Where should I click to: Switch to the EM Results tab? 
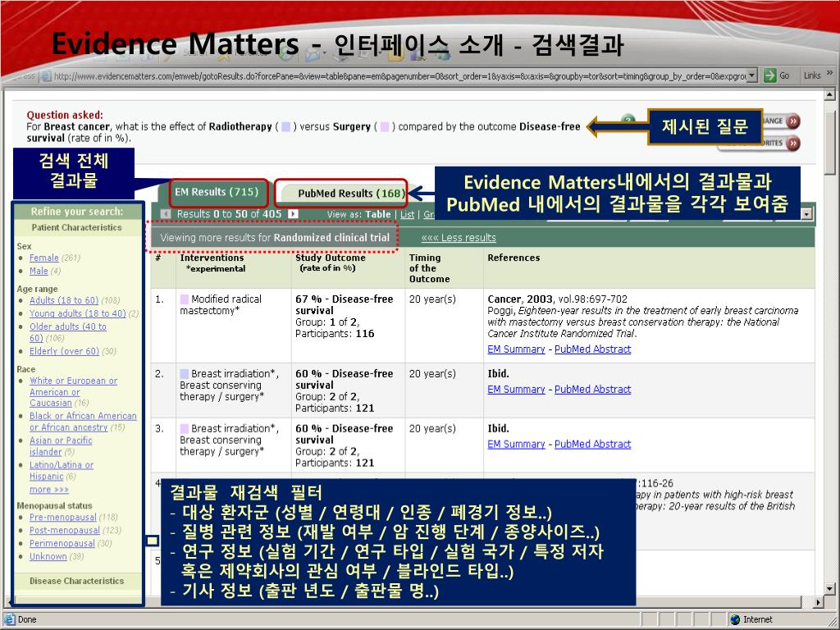point(217,192)
